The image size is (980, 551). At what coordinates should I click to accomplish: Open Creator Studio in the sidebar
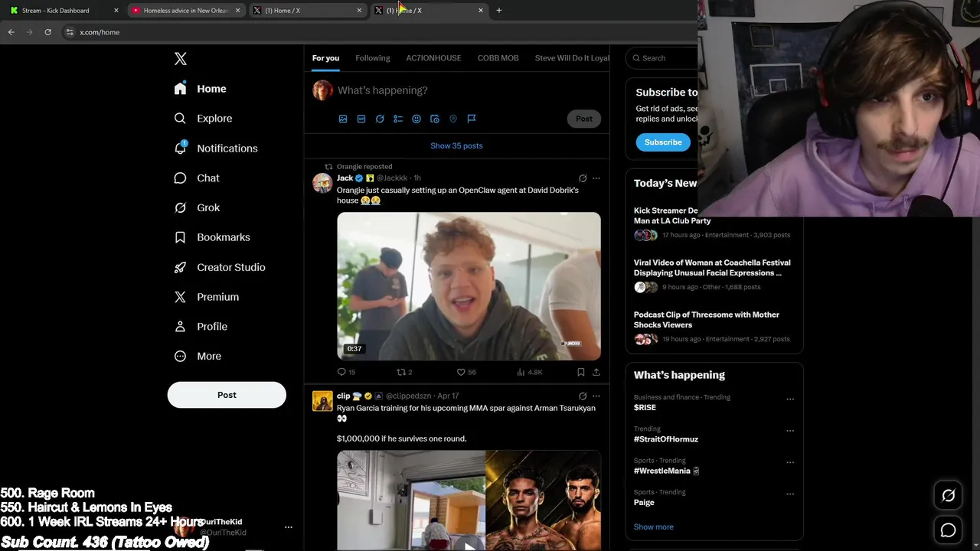tap(219, 267)
